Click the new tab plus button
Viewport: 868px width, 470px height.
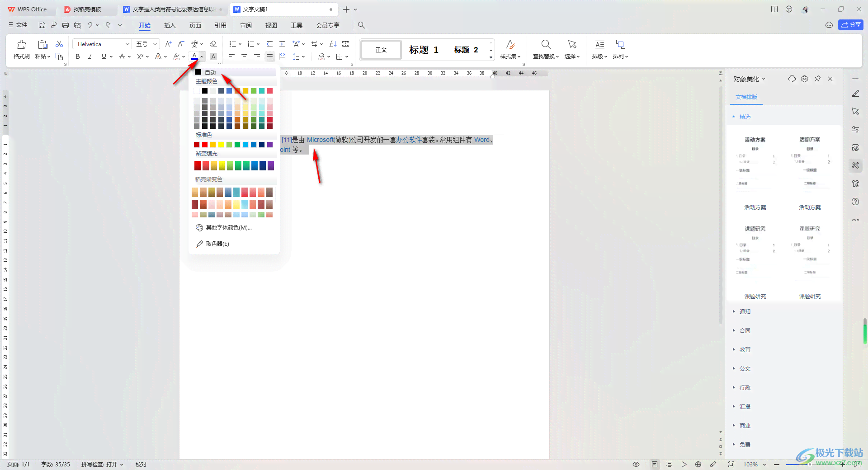346,9
